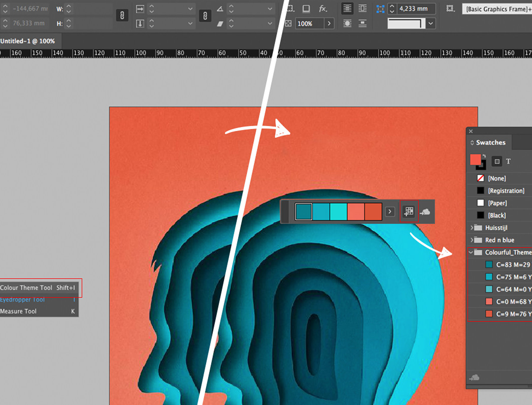532x405 pixels.
Task: Select the fill colour box in Swatches
Action: pyautogui.click(x=475, y=160)
